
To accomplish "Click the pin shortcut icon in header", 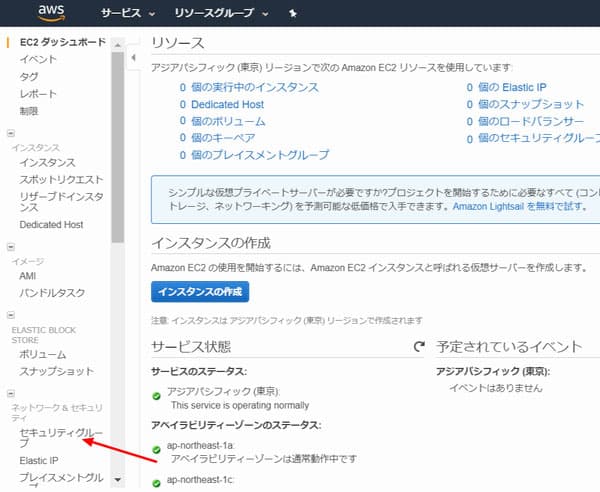I will pyautogui.click(x=293, y=13).
